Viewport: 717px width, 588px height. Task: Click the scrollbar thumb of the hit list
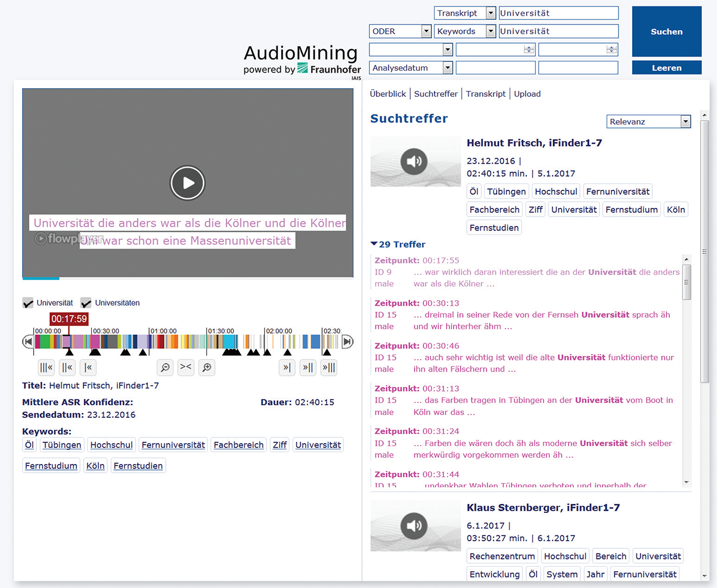click(687, 282)
